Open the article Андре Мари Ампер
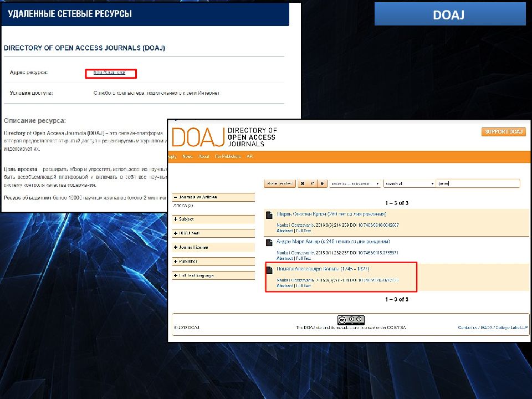 (x=333, y=242)
